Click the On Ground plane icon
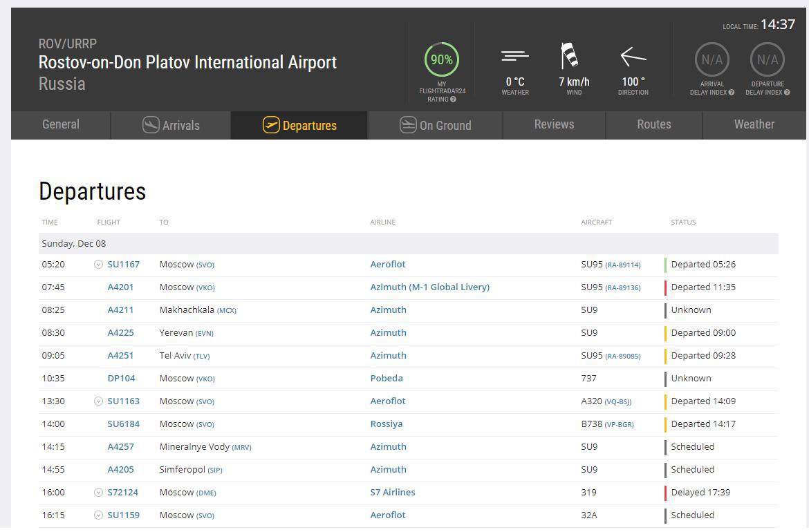Image resolution: width=809 pixels, height=532 pixels. click(x=407, y=125)
